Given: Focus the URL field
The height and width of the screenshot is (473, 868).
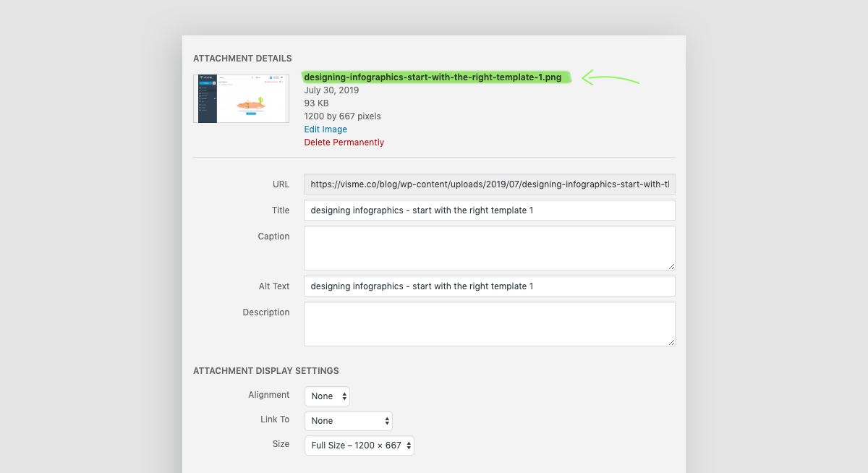Looking at the screenshot, I should point(489,184).
